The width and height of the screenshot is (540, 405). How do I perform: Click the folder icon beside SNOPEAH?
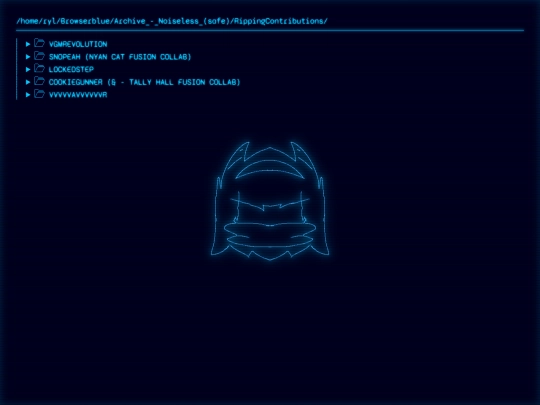click(x=40, y=56)
